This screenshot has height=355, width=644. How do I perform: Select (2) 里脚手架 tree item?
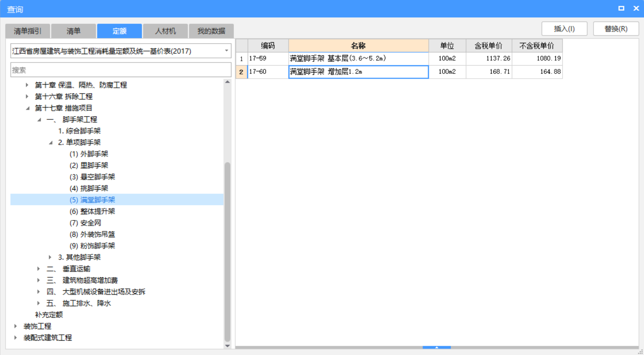click(x=89, y=165)
